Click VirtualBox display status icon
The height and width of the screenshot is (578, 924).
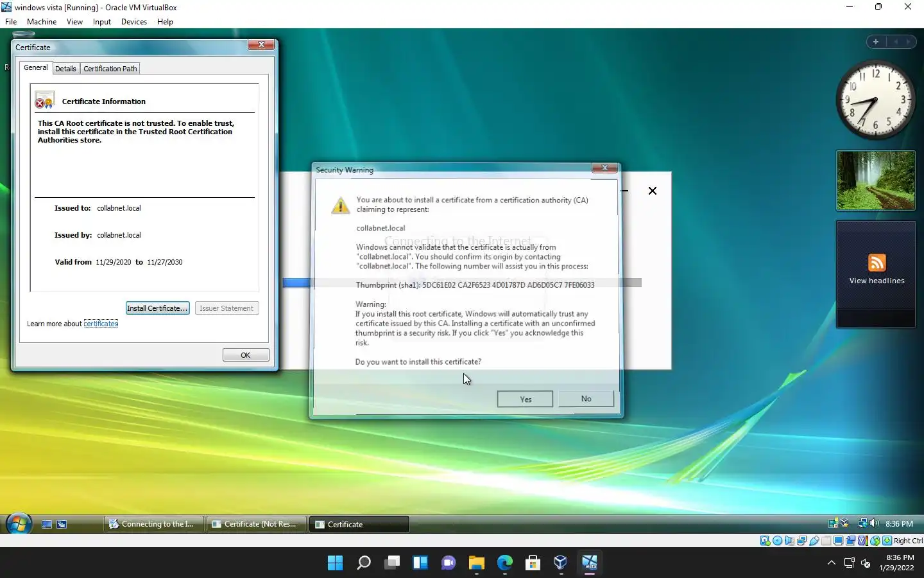tap(839, 541)
